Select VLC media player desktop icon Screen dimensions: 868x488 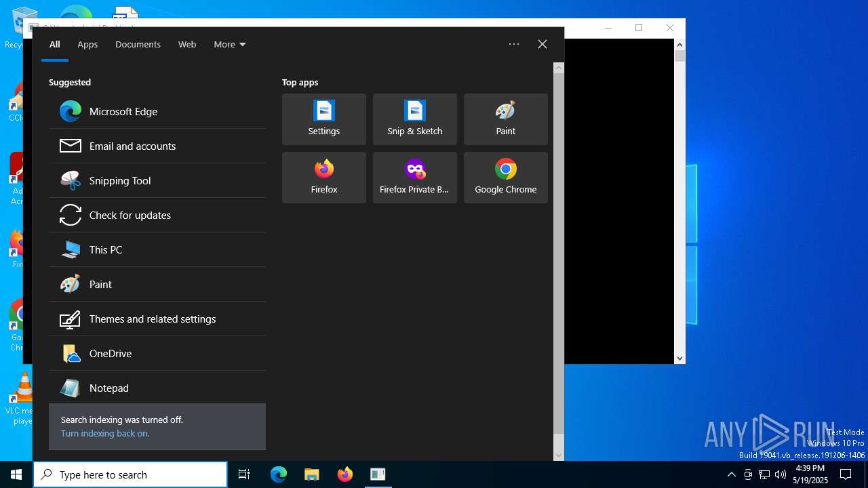[23, 399]
